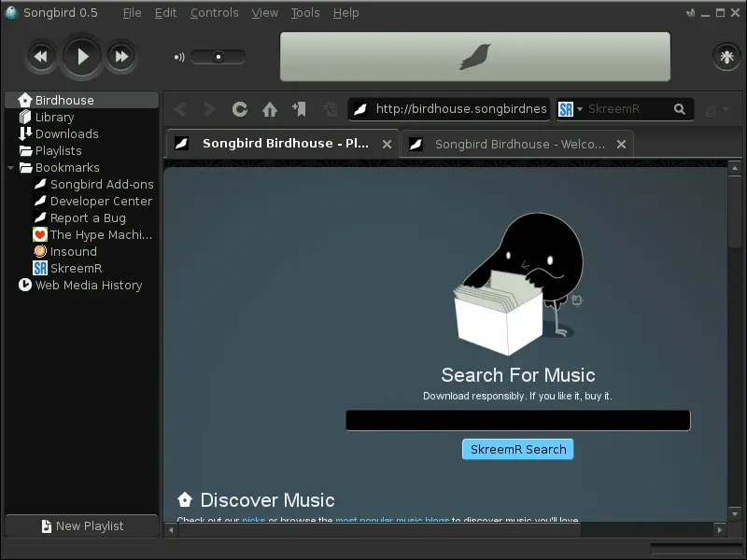
Task: Go back in browser history
Action: click(180, 109)
